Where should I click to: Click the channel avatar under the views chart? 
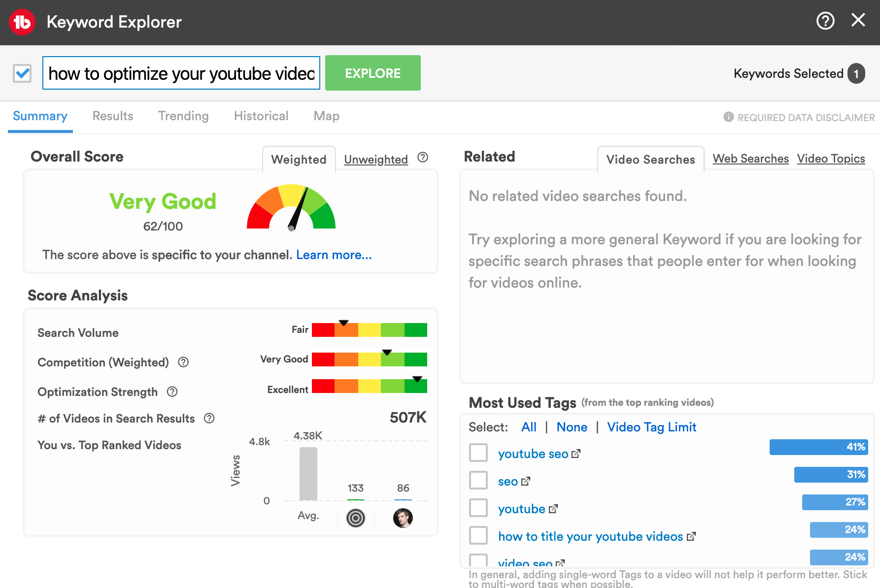click(x=403, y=518)
